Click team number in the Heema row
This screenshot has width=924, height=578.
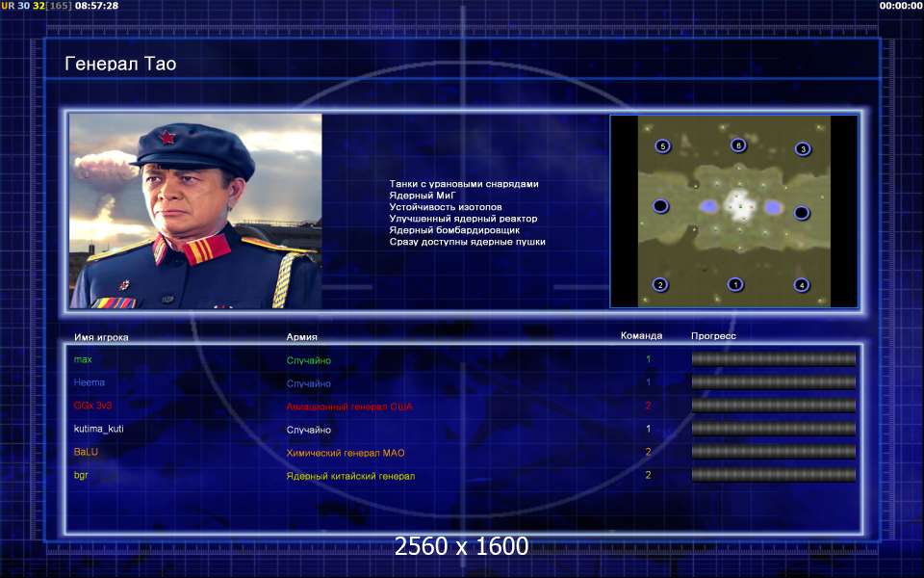[648, 382]
